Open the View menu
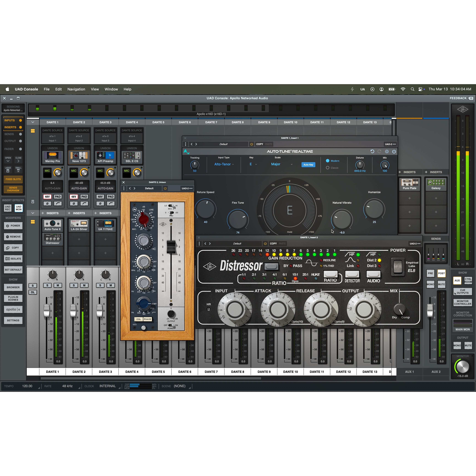476x476 pixels. 95,89
